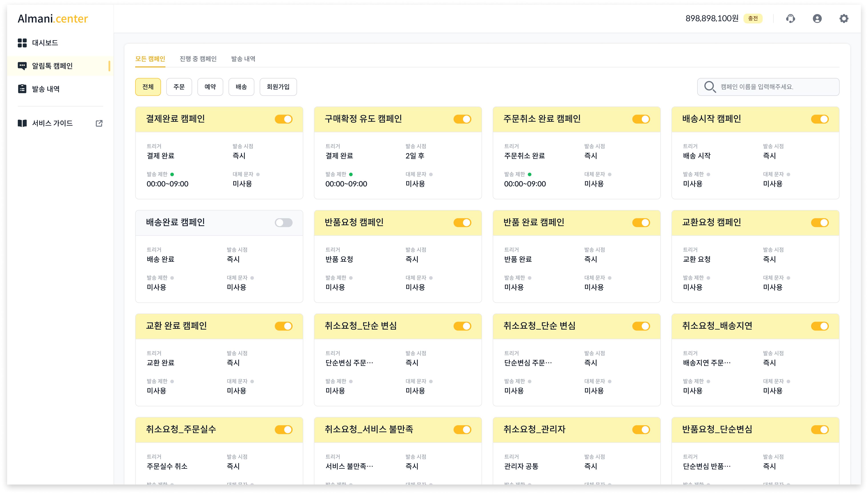
Task: Filter campaigns by 주문 category
Action: [x=179, y=87]
